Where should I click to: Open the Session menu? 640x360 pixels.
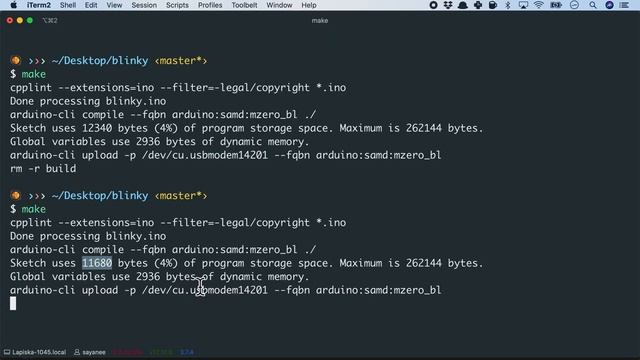coord(144,5)
